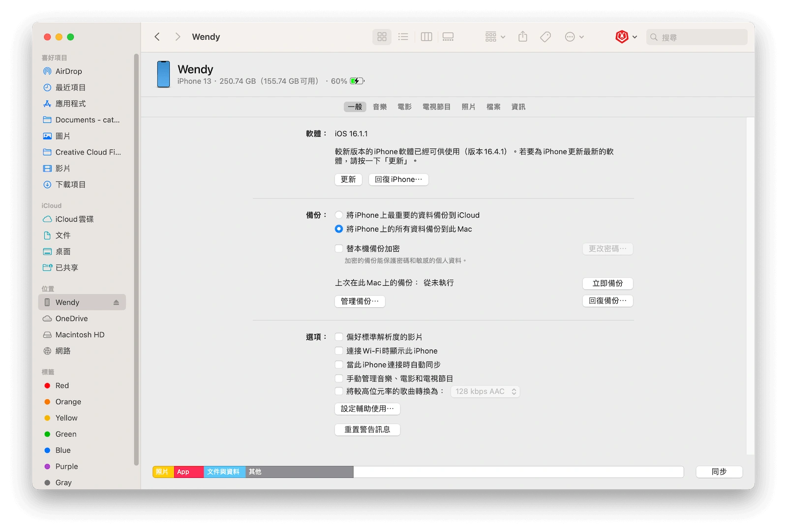
Task: Select back up all data to this Mac
Action: pyautogui.click(x=339, y=229)
